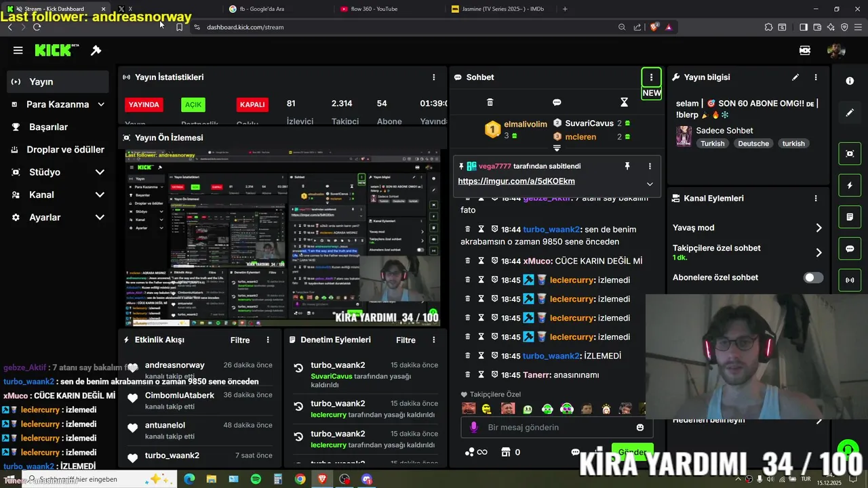Toggle the AÇIK status badge
The image size is (868, 488).
pos(193,105)
